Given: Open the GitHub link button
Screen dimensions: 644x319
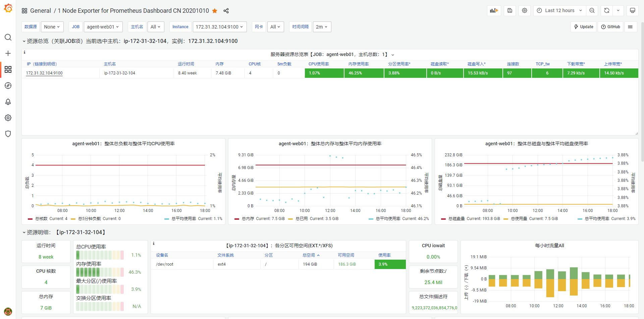Looking at the screenshot, I should 610,26.
